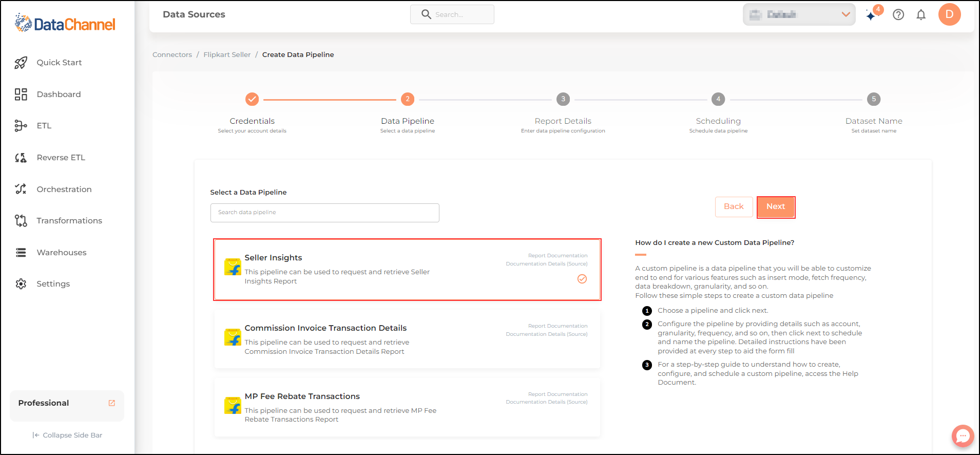Open the chat support bubble

pos(963,436)
